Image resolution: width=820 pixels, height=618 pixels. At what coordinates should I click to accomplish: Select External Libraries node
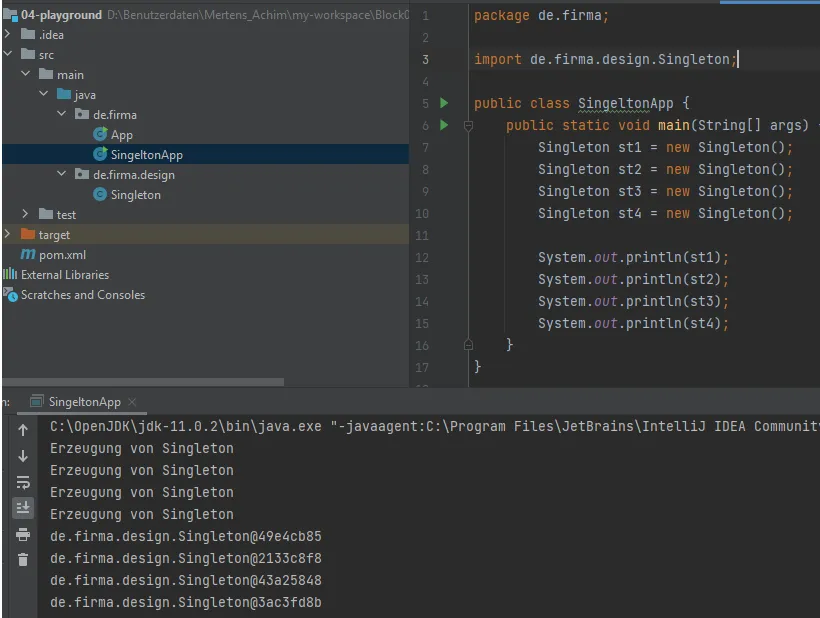(65, 275)
